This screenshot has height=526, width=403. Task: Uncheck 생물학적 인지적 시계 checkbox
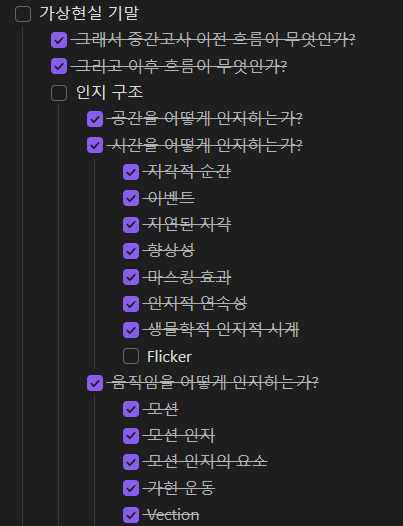131,330
